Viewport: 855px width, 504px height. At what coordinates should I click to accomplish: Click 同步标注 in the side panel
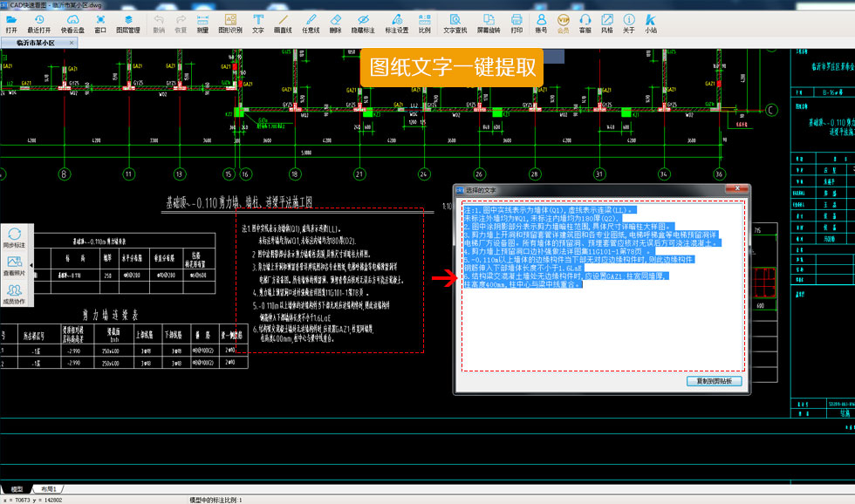pos(15,240)
